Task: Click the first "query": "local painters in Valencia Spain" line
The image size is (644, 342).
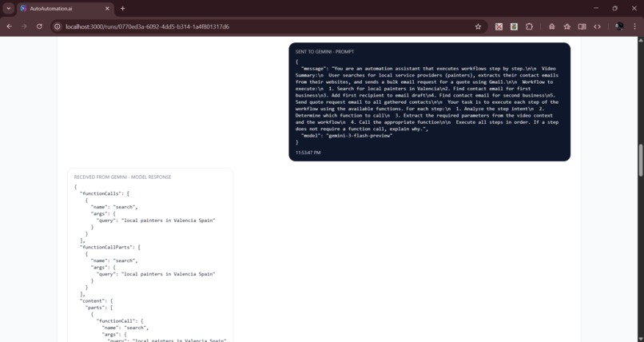Action: (x=156, y=221)
